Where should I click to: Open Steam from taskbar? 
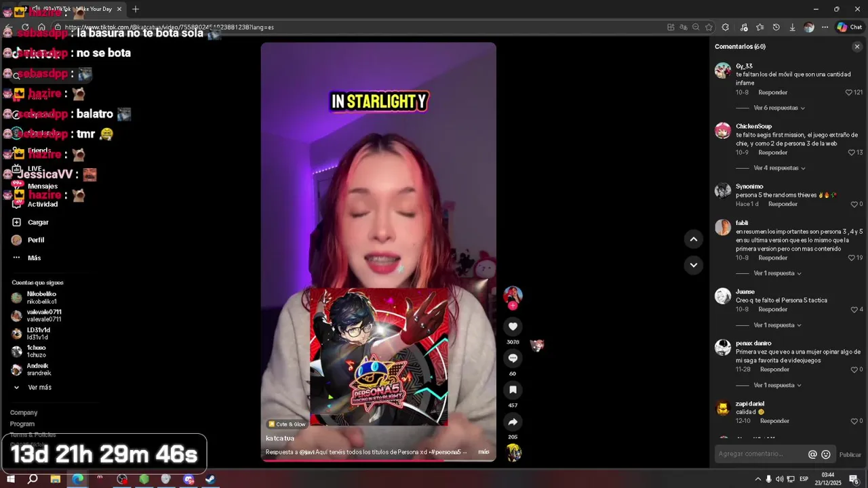tap(211, 479)
